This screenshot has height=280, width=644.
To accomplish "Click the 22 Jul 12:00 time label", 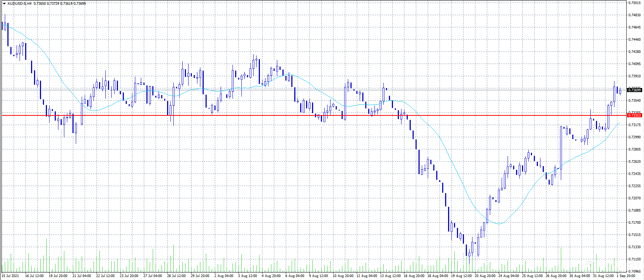I will tap(105, 276).
